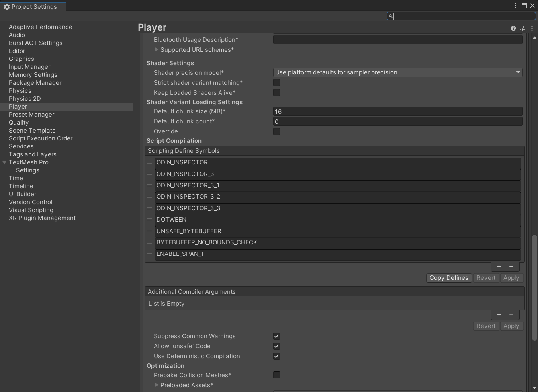Grab the ODIN_INSPECTOR_3_2 row drag handle
538x392 pixels.
coord(150,197)
